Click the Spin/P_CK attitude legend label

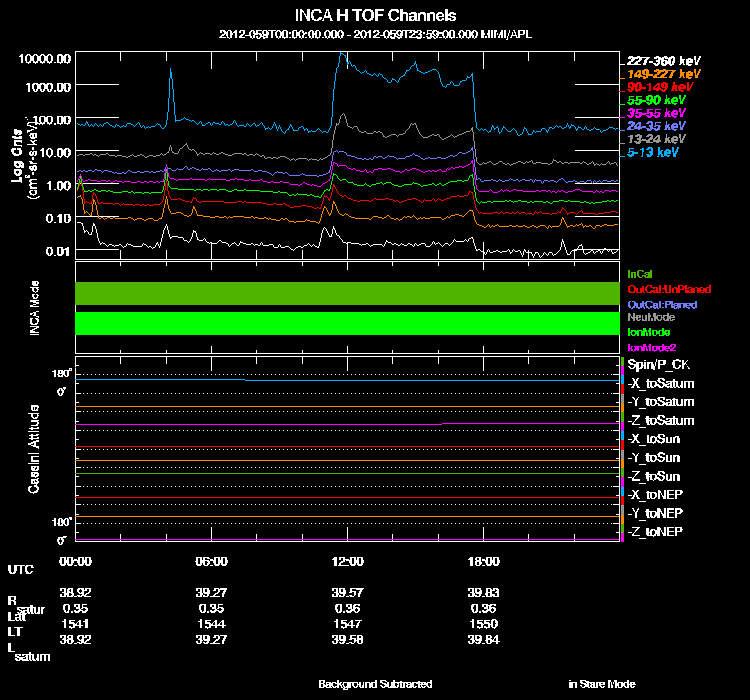coord(655,366)
